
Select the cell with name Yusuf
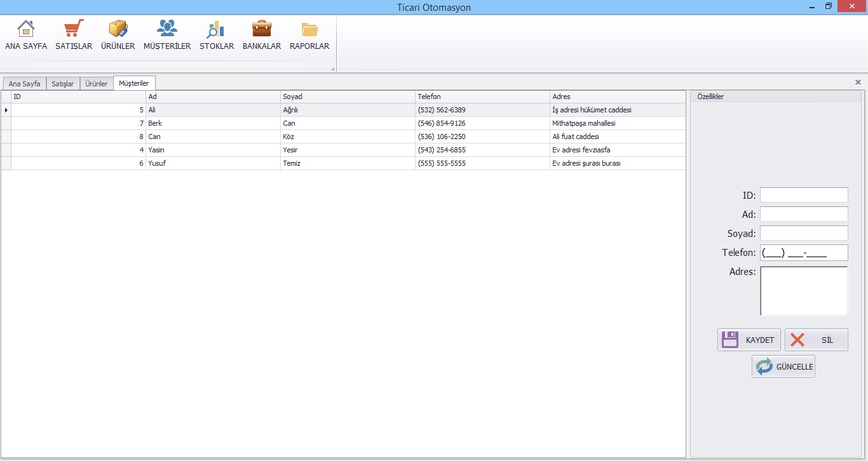[214, 163]
